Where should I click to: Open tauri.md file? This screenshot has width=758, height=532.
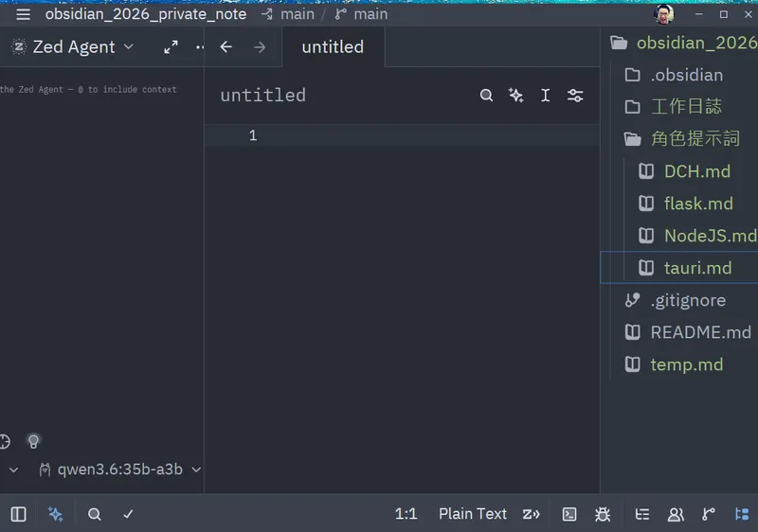679,268
